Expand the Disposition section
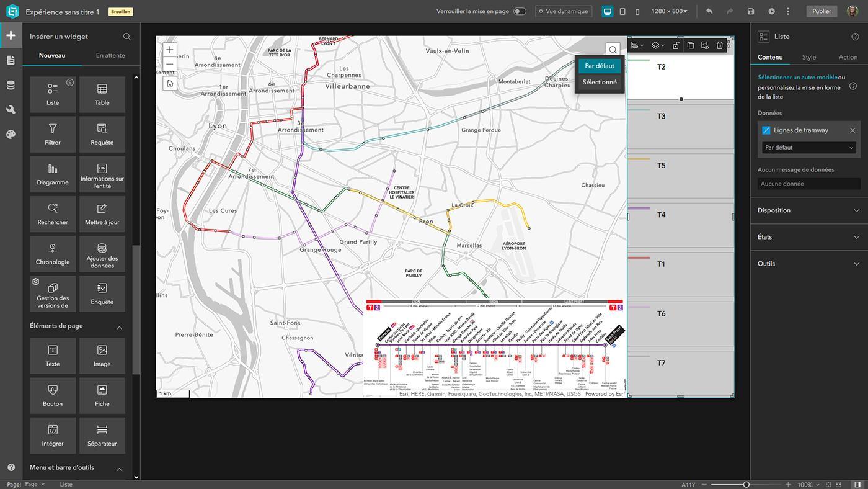The height and width of the screenshot is (489, 868). [x=809, y=210]
